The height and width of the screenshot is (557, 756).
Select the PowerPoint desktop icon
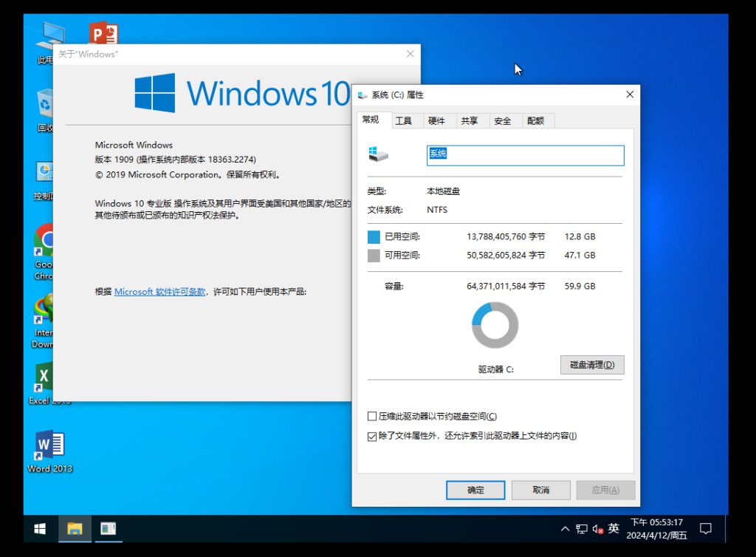pos(103,34)
